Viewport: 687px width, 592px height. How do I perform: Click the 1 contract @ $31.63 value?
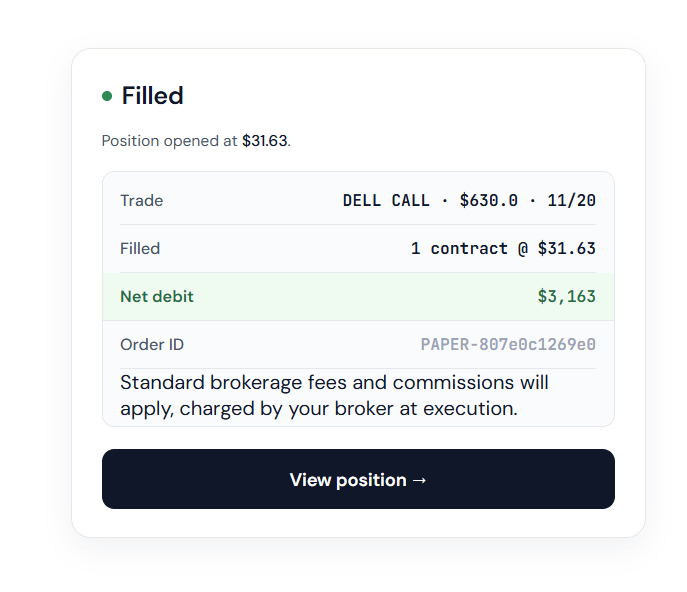pos(503,248)
